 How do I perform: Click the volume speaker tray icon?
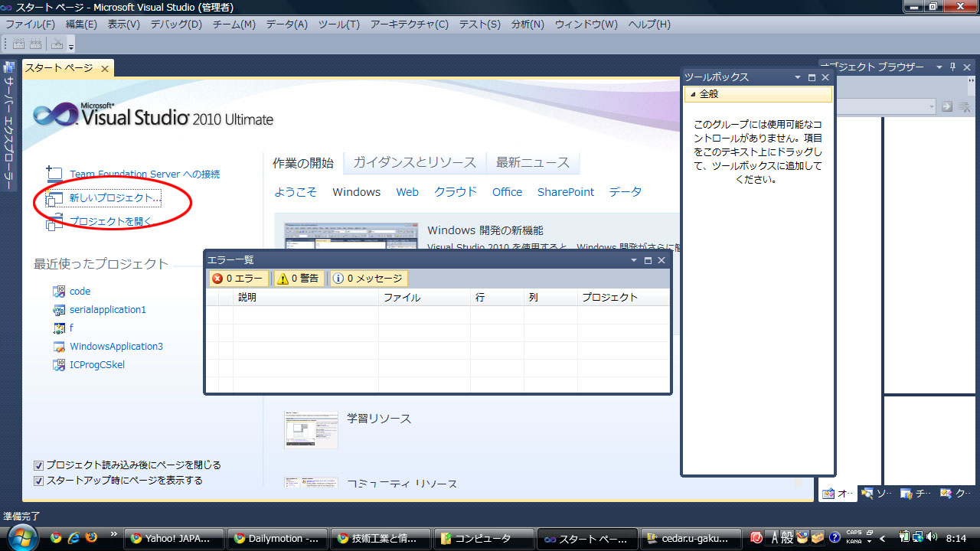tap(932, 537)
